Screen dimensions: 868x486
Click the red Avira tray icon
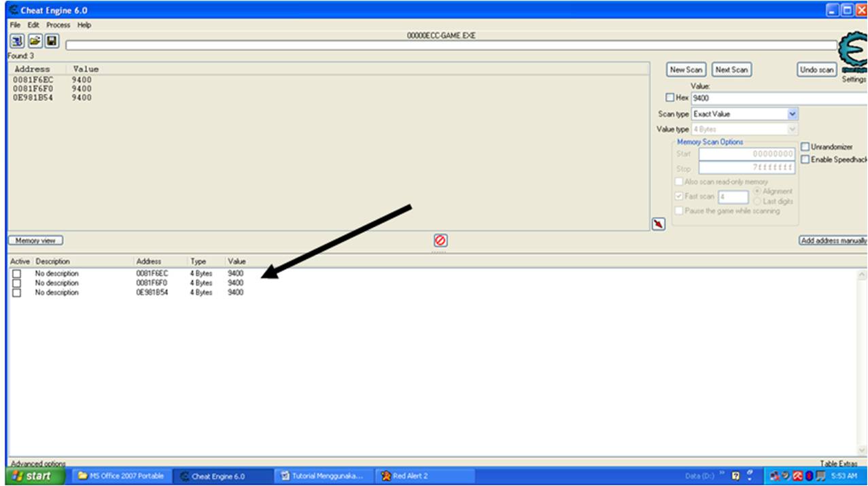[798, 476]
